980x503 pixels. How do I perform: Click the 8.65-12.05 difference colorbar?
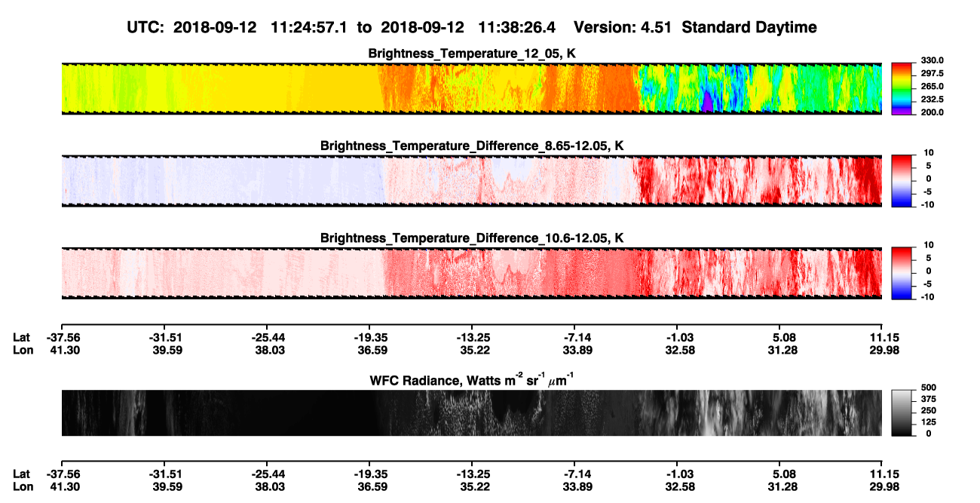pyautogui.click(x=902, y=179)
